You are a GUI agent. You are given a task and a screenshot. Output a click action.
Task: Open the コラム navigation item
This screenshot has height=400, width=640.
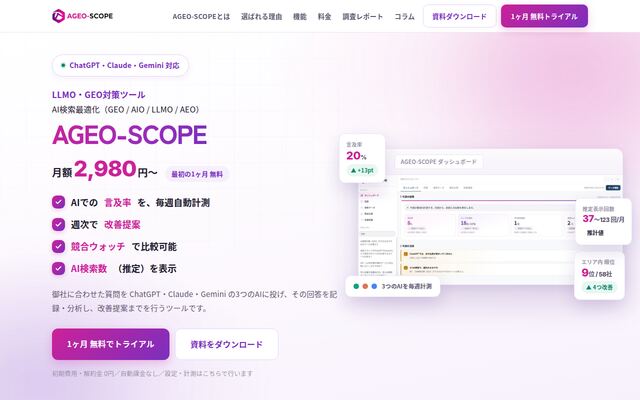[x=404, y=17]
